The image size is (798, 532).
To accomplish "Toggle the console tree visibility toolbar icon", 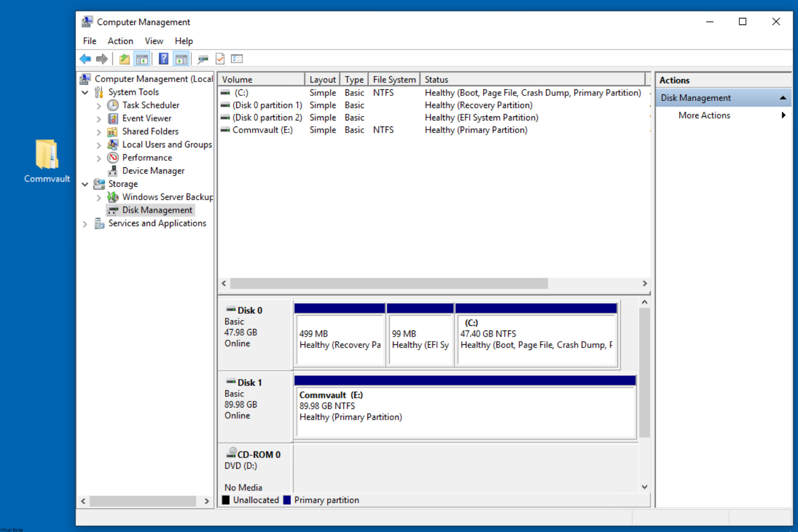I will (x=142, y=58).
